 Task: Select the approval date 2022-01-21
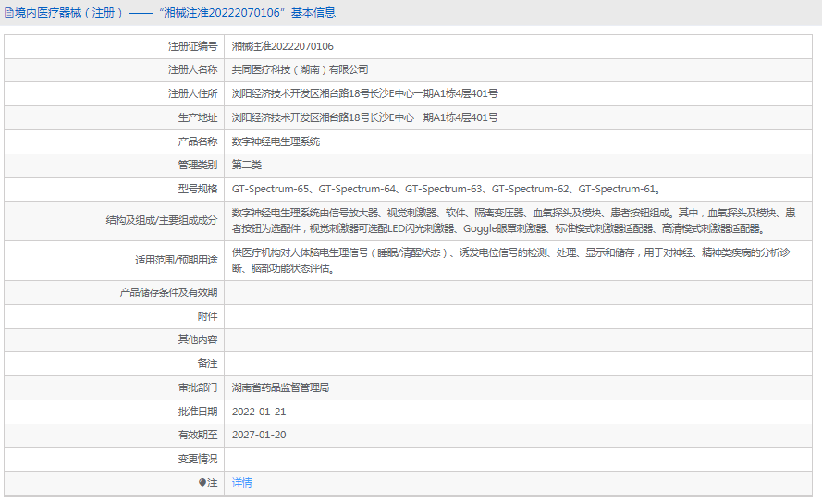coord(259,412)
